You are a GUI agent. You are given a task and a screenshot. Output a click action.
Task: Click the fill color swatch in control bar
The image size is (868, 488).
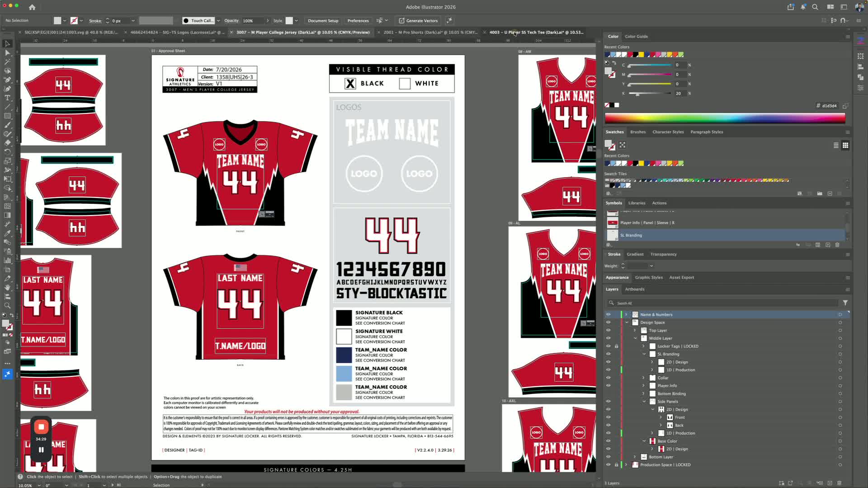click(x=57, y=21)
